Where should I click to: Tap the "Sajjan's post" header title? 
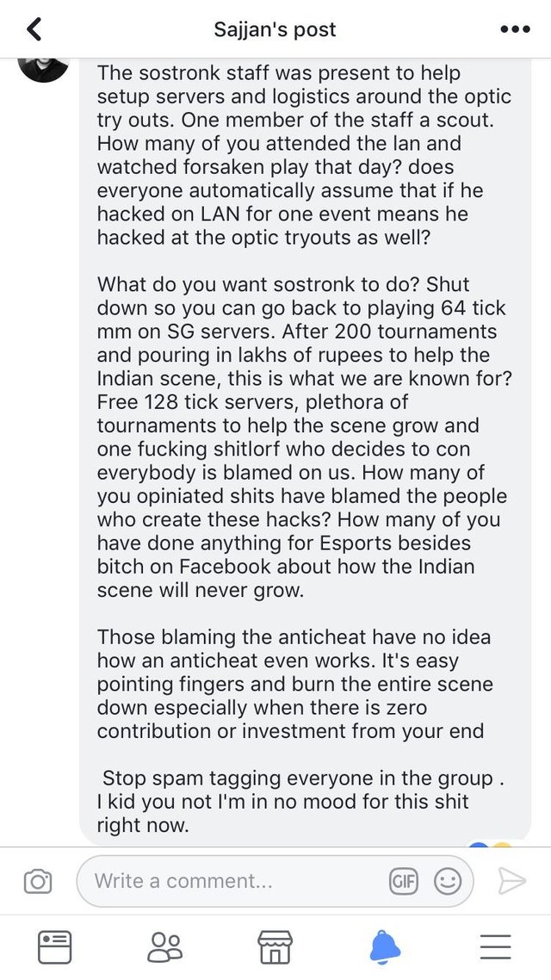tap(275, 29)
